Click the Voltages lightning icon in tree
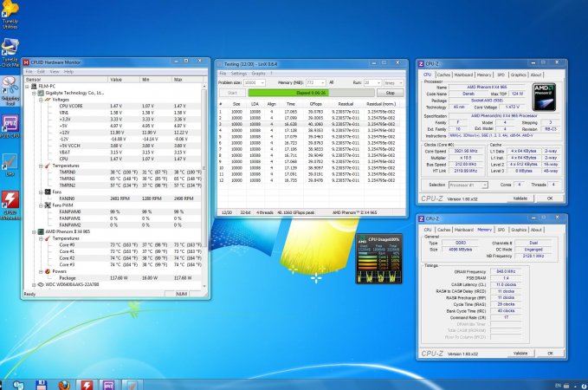The width and height of the screenshot is (588, 390). click(48, 100)
